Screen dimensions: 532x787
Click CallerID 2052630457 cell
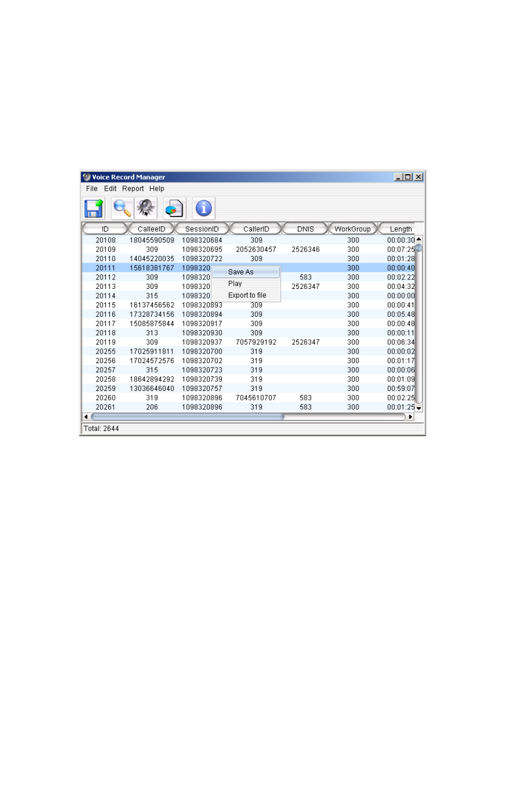pos(256,250)
